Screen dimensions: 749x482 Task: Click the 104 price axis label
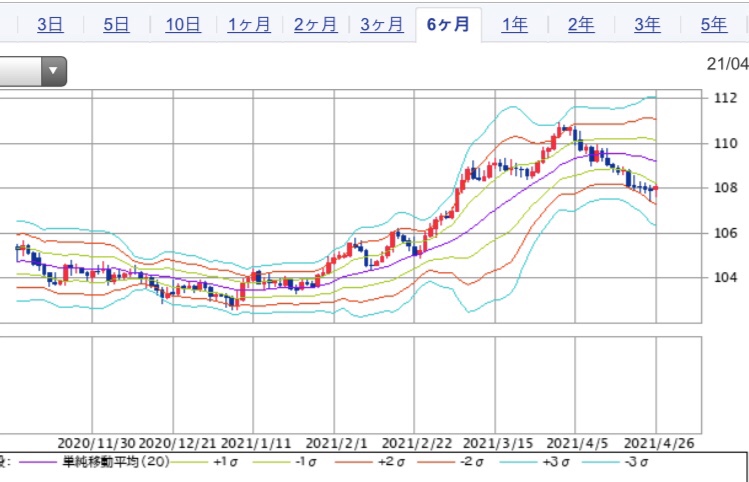pyautogui.click(x=726, y=277)
